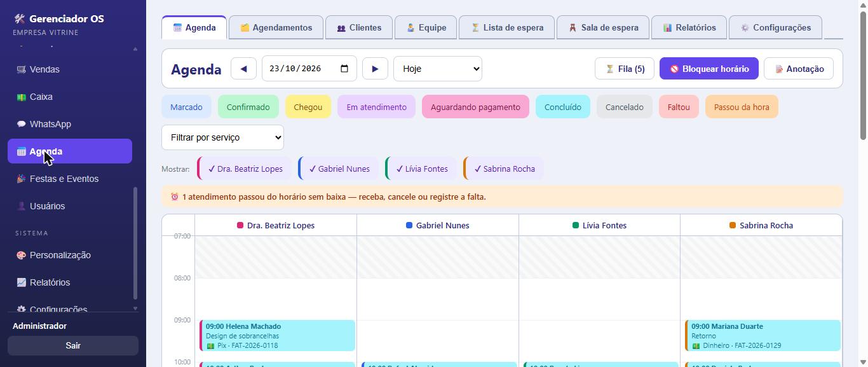Image resolution: width=868 pixels, height=367 pixels.
Task: Toggle Dra. Beatriz Lopes visibility chip
Action: pos(245,169)
